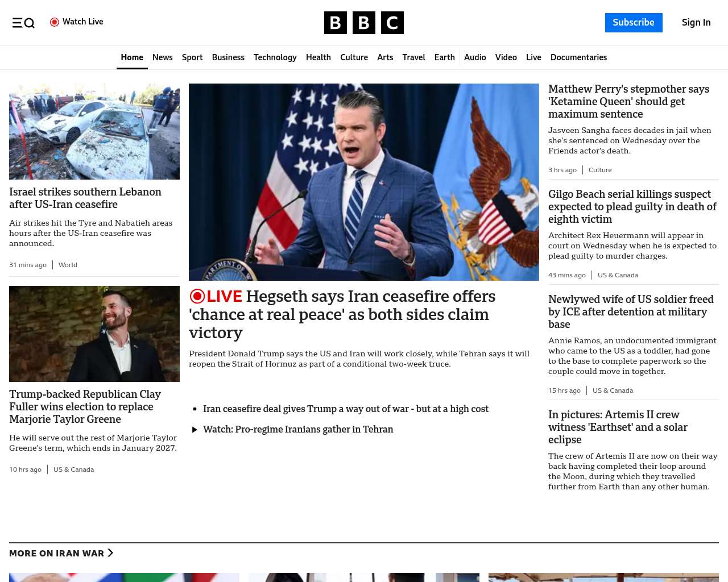Viewport: 728px width, 582px height.
Task: Open the menu and search icon
Action: pyautogui.click(x=23, y=23)
